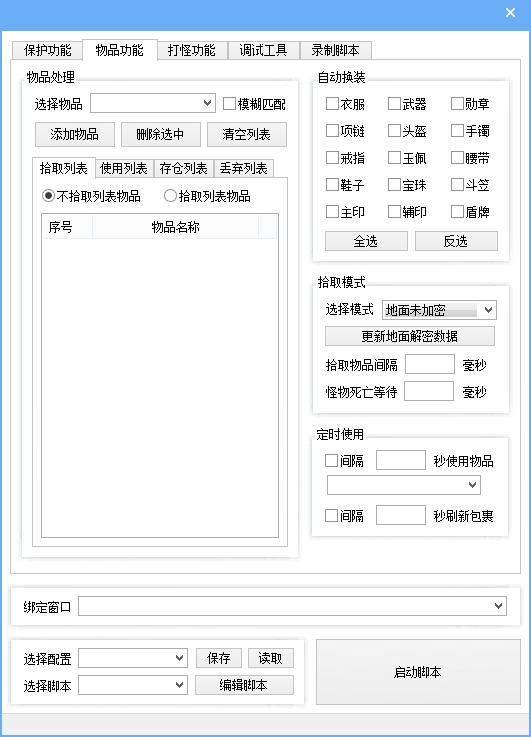Click the 秒刷新包裹 interval input field
The image size is (531, 737).
pos(401,515)
